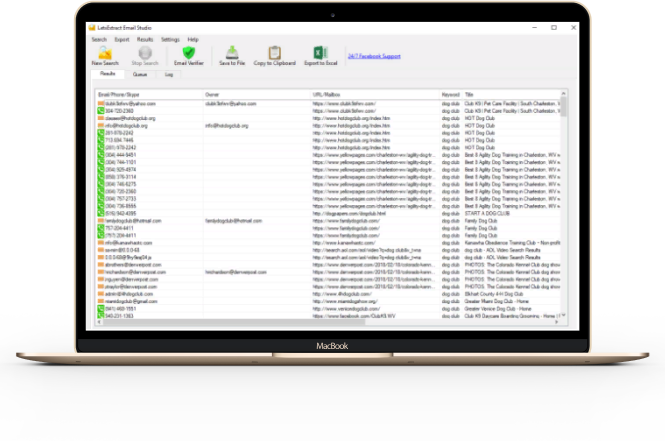The height and width of the screenshot is (441, 665).
Task: Open the Help menu
Action: pyautogui.click(x=193, y=39)
